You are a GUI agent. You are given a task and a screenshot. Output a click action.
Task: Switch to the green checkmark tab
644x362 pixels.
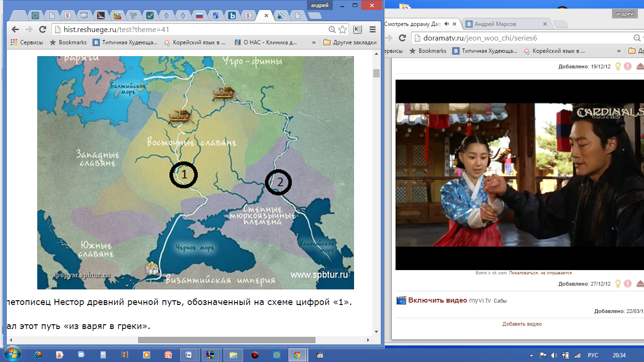click(x=149, y=16)
